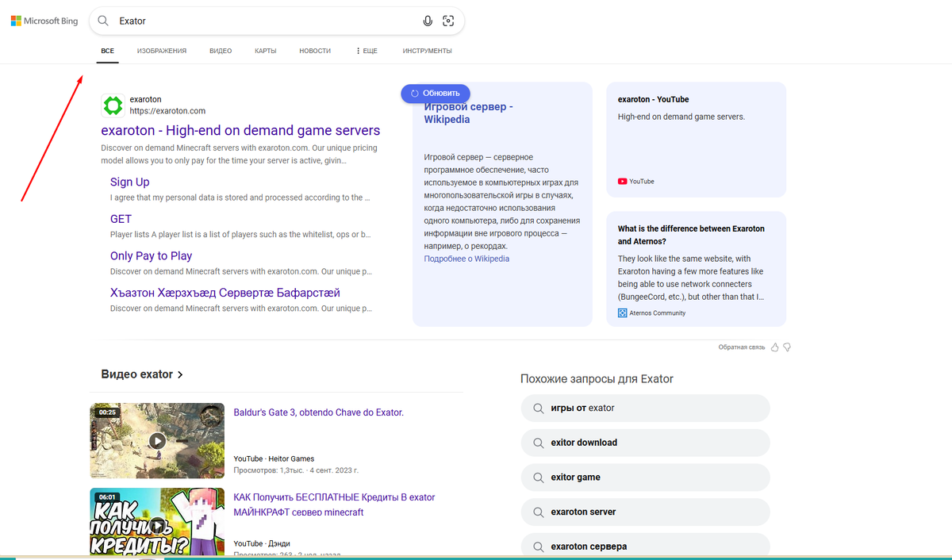
Task: Click the thumbs up feedback icon
Action: point(775,347)
